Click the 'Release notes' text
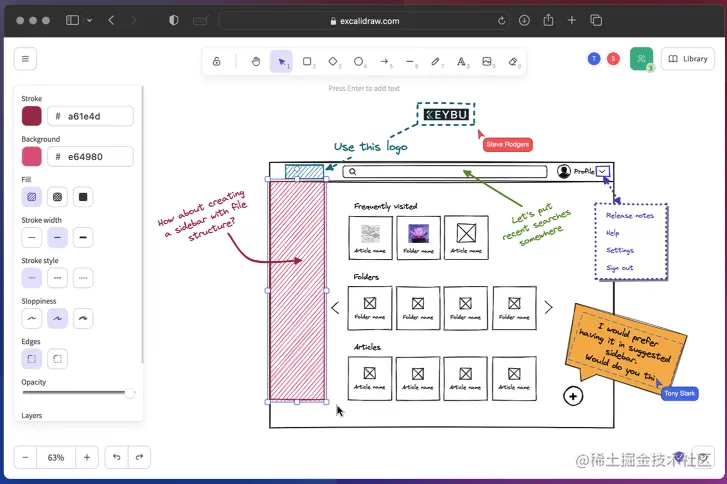Viewport: 727px width, 484px height. [630, 216]
